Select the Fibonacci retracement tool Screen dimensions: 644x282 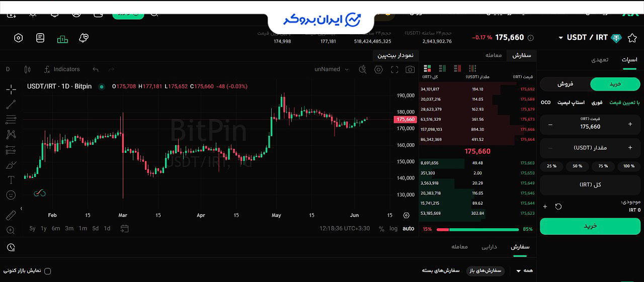tap(11, 120)
